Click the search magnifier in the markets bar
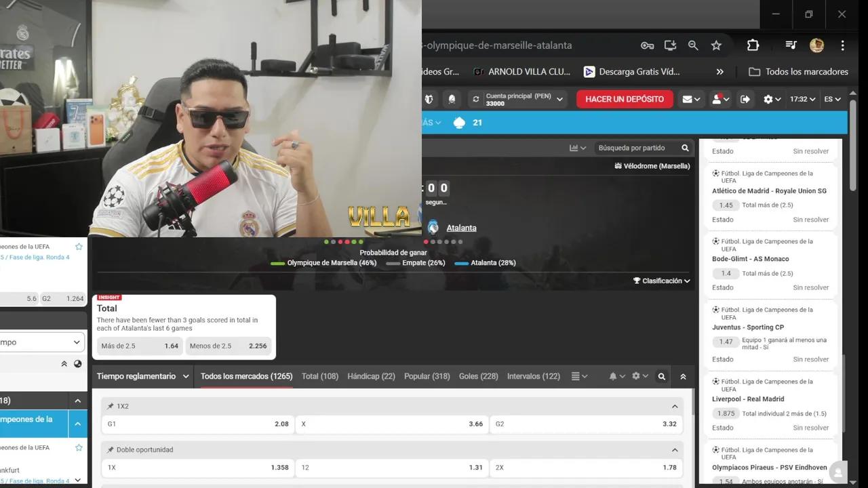 [x=661, y=376]
